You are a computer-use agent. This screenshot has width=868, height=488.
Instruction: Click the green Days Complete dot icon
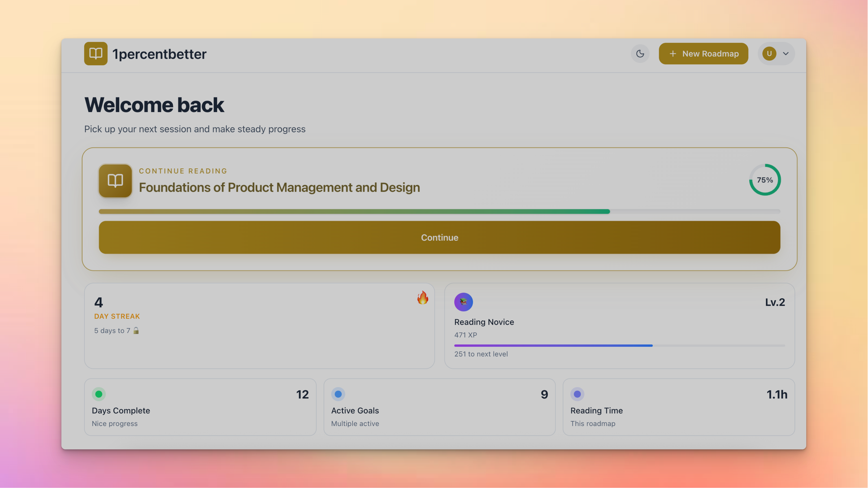coord(99,394)
